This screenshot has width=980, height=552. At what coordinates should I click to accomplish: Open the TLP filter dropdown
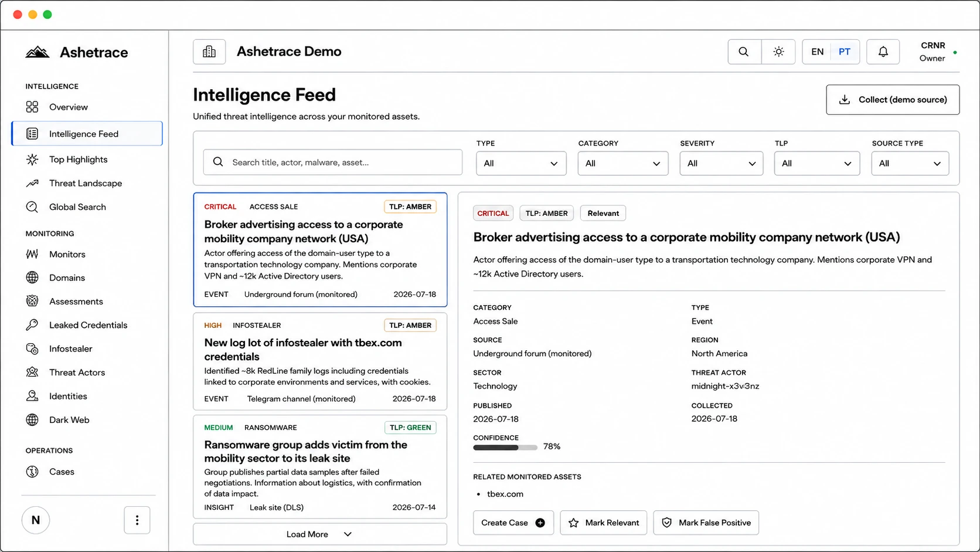[817, 164]
